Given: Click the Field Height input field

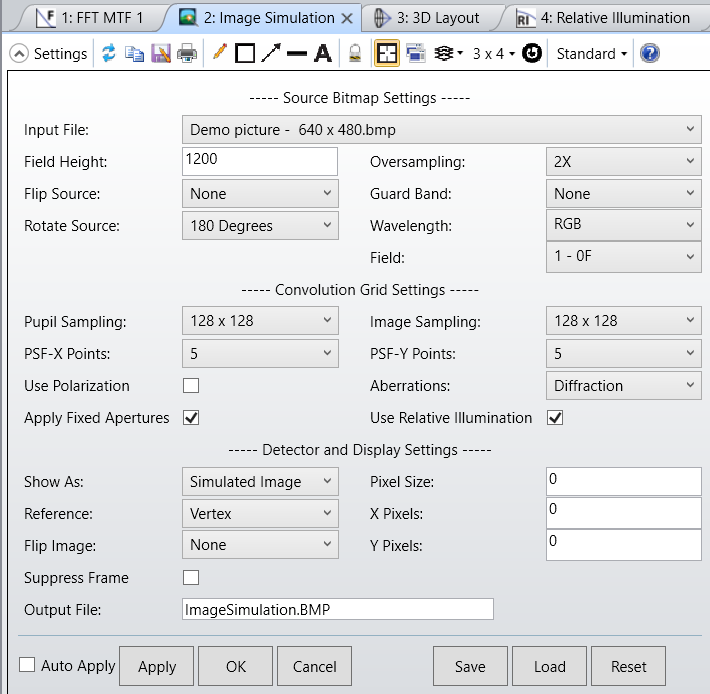Looking at the screenshot, I should 260,161.
